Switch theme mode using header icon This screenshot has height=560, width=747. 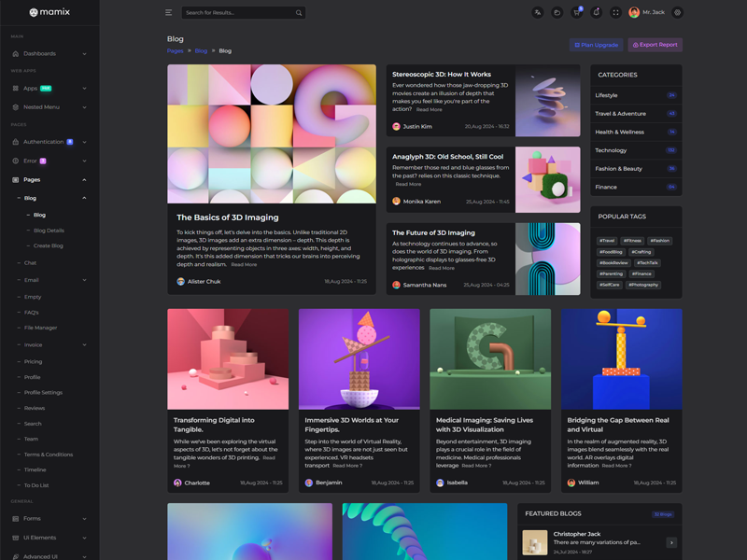tap(557, 13)
